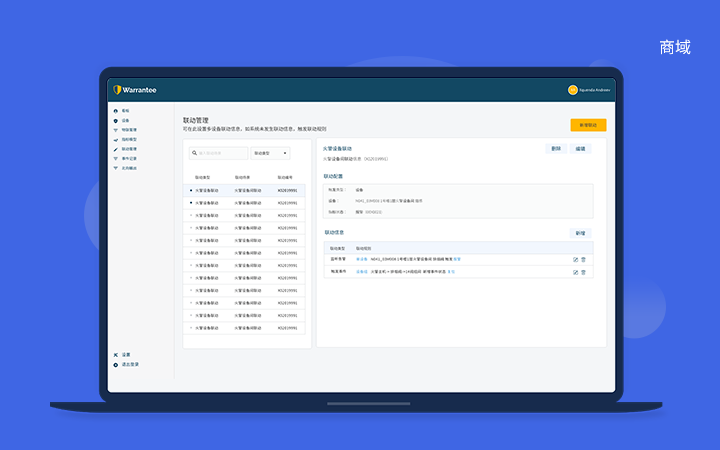
Task: Expand the 联动类型 filter dropdown
Action: [x=270, y=153]
